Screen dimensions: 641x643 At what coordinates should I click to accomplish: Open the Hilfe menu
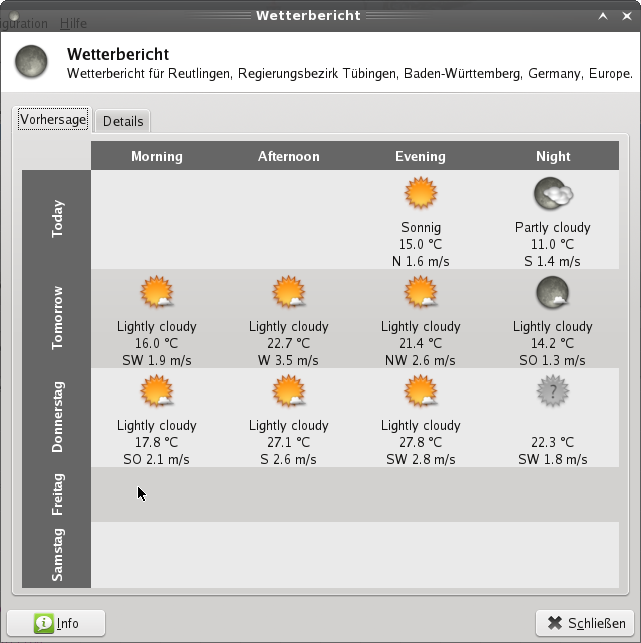click(73, 23)
